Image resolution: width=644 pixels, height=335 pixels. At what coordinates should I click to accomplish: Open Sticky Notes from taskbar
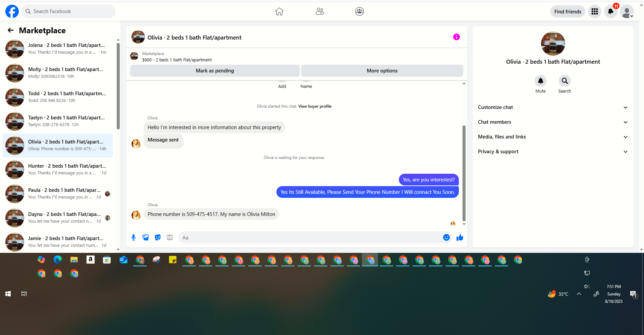173,260
